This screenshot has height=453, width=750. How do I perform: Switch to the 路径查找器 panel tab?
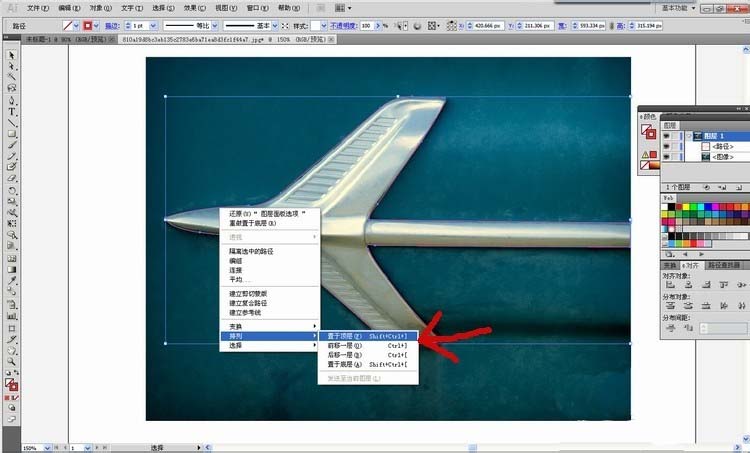[723, 265]
